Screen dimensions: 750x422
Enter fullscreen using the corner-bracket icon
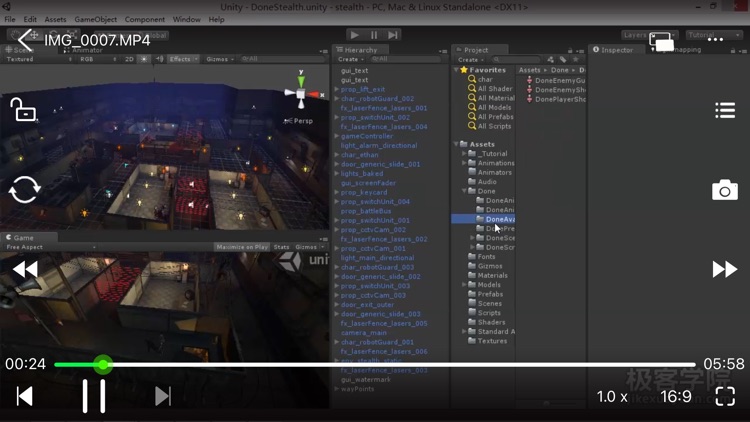pos(725,396)
